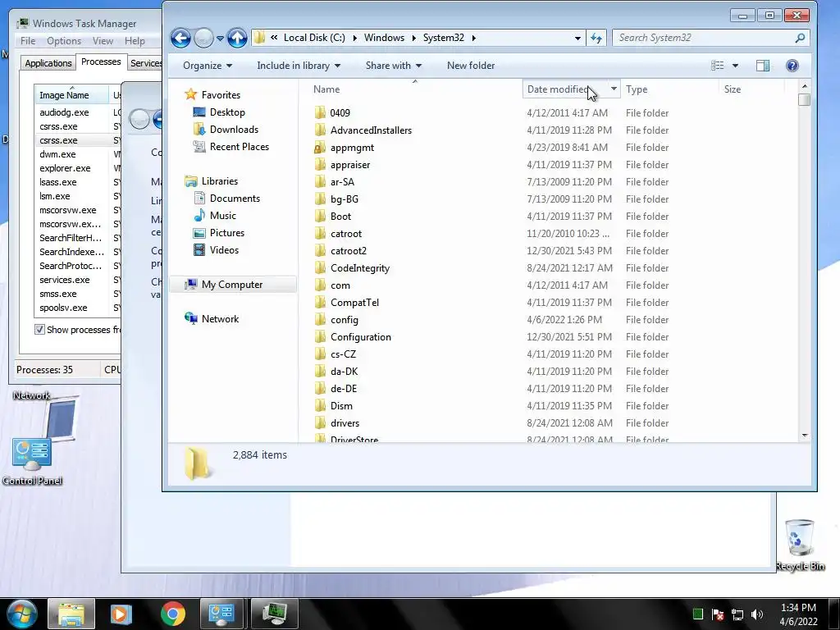Sort Task Manager by Image Name
This screenshot has width=840, height=630.
[71, 95]
